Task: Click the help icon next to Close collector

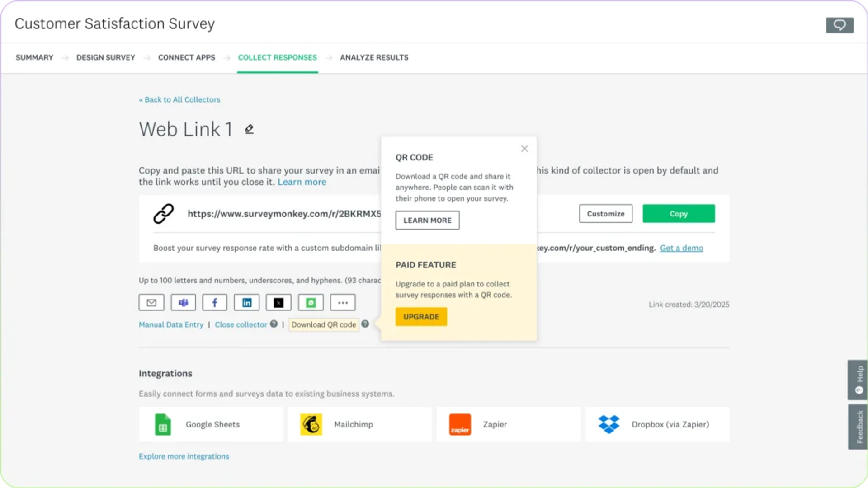Action: [274, 324]
